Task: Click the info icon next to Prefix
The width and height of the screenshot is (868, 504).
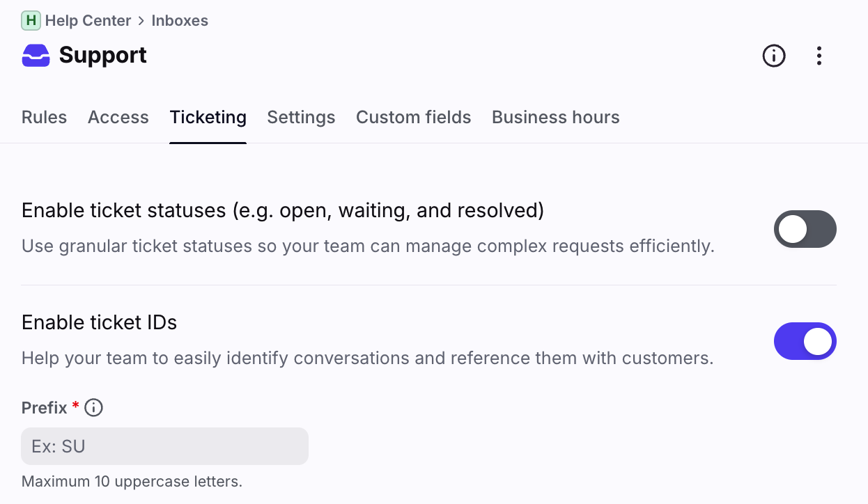Action: (x=93, y=408)
